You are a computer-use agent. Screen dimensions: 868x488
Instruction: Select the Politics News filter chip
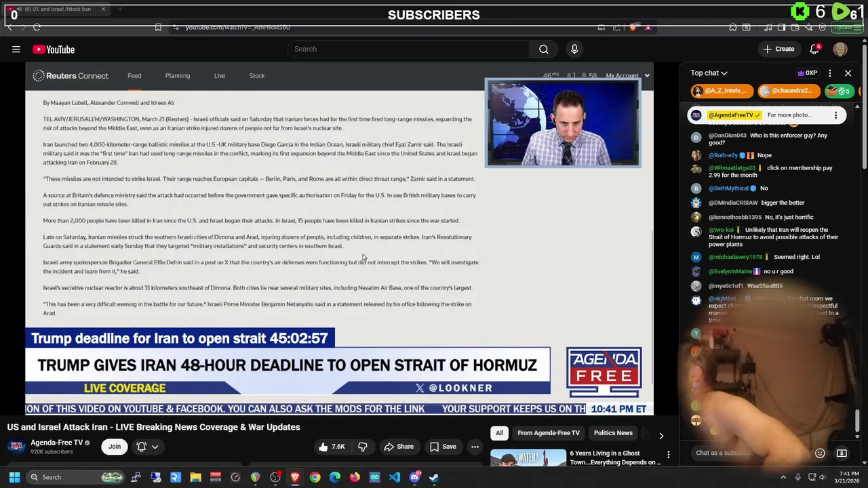[x=613, y=433]
